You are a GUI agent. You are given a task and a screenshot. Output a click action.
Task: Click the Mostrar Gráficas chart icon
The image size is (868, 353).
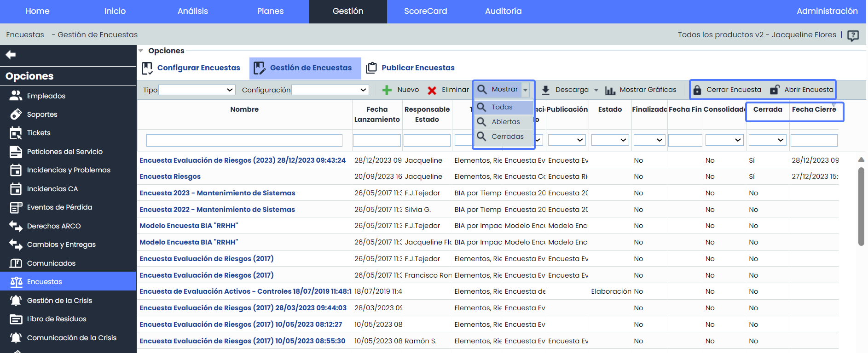[610, 90]
